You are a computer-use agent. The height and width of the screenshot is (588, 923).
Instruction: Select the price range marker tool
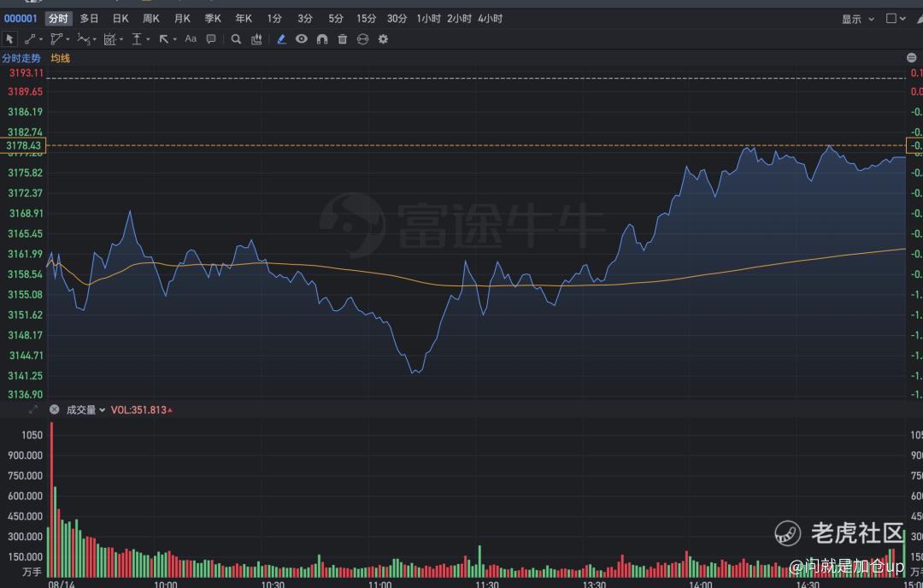point(137,39)
